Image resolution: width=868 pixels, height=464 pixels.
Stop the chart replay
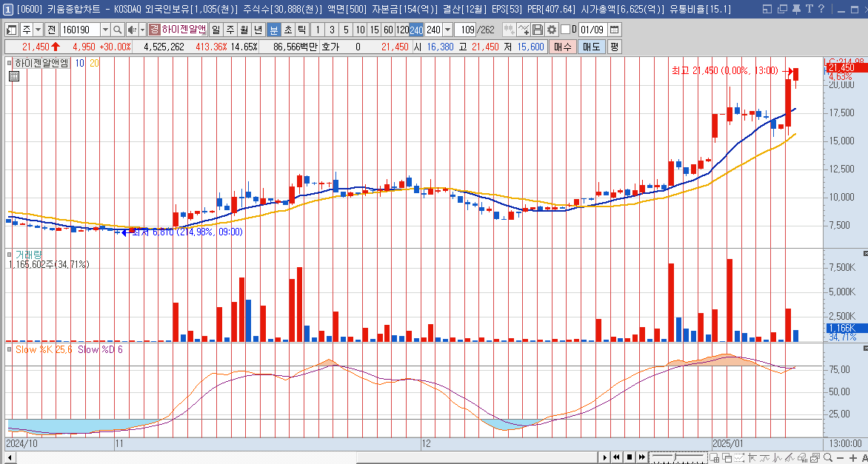(630, 457)
